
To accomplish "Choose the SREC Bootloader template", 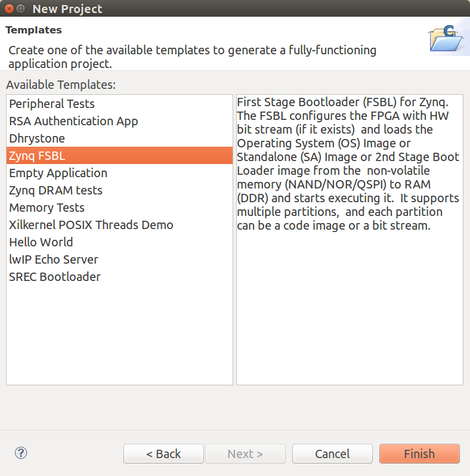I will (55, 277).
